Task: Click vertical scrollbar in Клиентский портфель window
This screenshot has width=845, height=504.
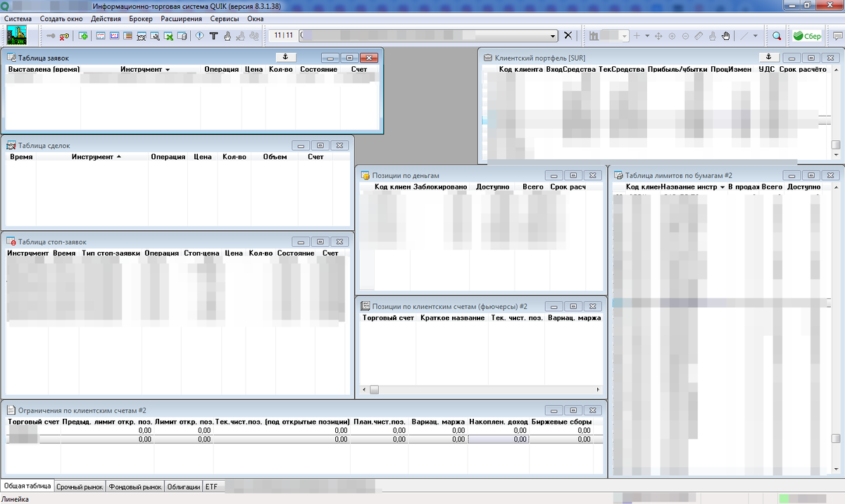Action: coord(836,113)
